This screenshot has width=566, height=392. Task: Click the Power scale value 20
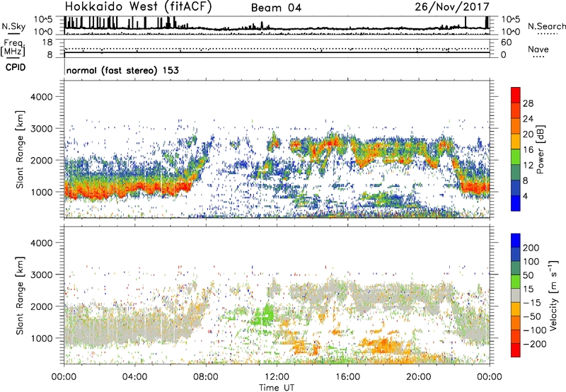528,134
